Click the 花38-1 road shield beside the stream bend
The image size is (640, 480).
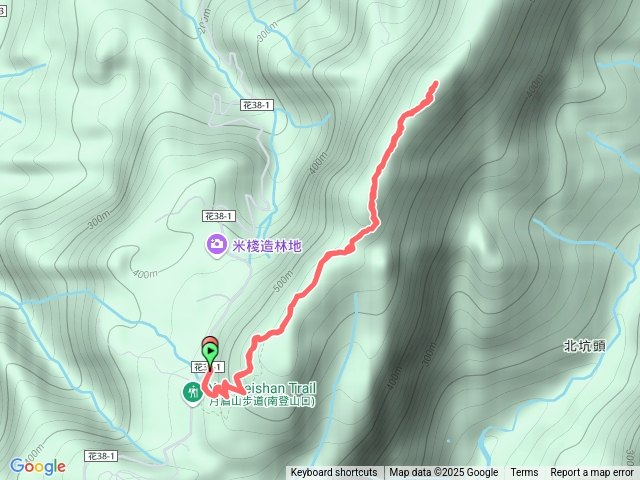coord(257,105)
